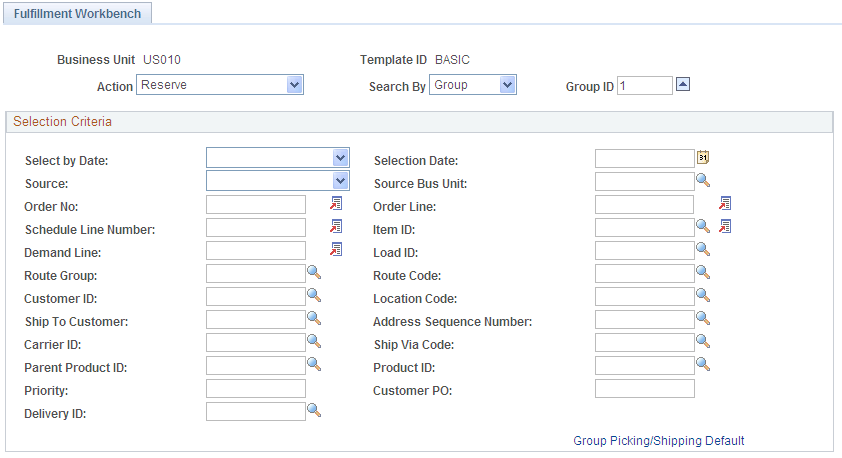Viewport: 842px width, 458px height.
Task: Click the Product ID lookup magnifier
Action: (x=703, y=365)
